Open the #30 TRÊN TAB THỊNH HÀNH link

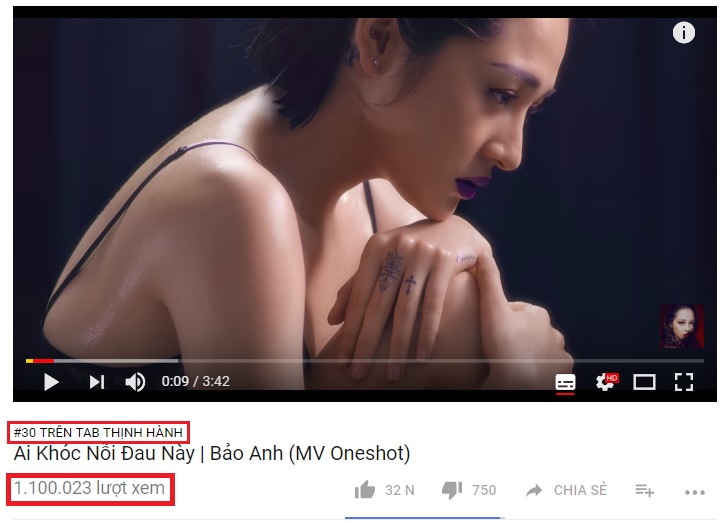pyautogui.click(x=98, y=432)
